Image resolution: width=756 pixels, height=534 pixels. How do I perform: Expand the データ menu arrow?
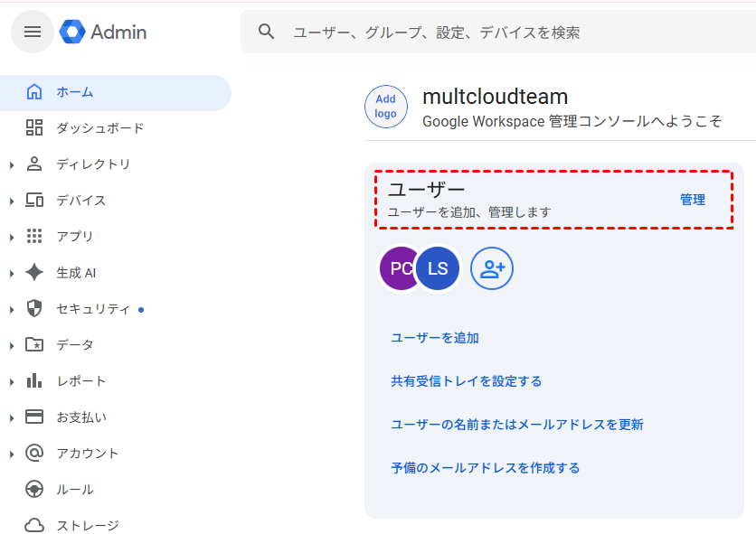(12, 345)
